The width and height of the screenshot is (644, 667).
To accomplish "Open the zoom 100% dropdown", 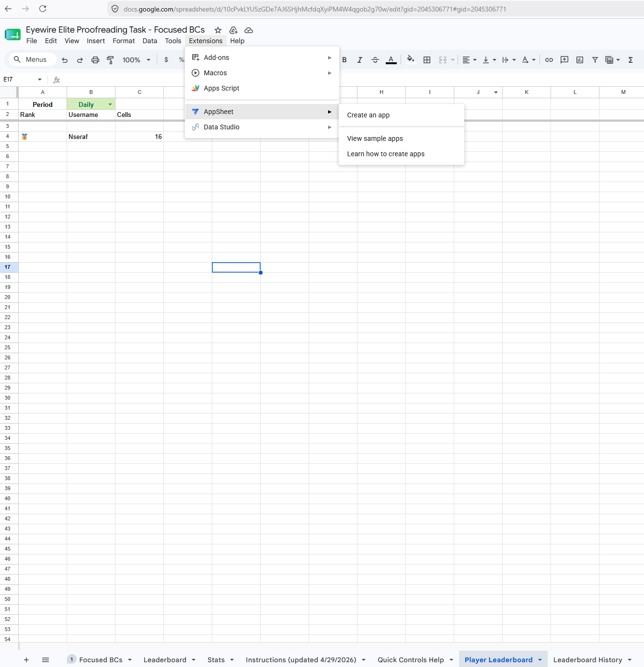I will [136, 60].
